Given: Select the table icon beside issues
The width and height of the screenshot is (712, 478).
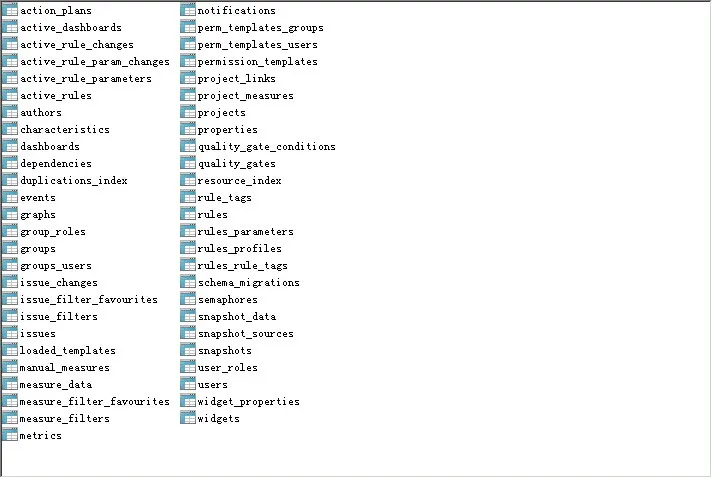Looking at the screenshot, I should pos(10,333).
